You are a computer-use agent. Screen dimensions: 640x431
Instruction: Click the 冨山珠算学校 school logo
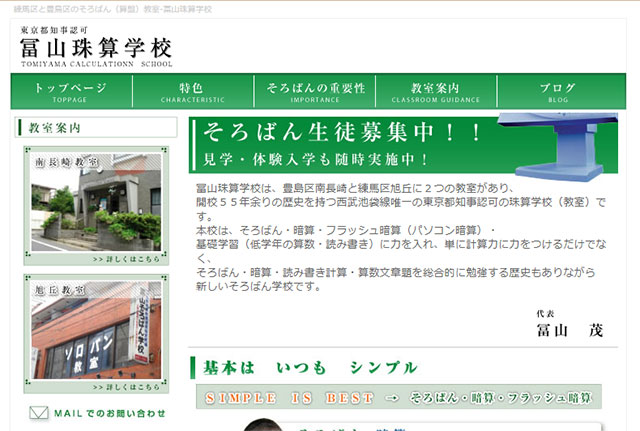click(x=96, y=46)
